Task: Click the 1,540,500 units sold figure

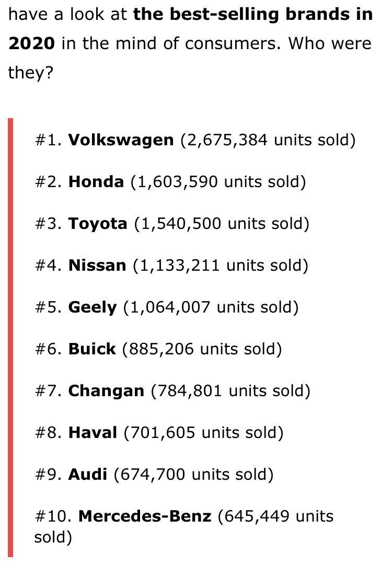Action: [x=222, y=224]
